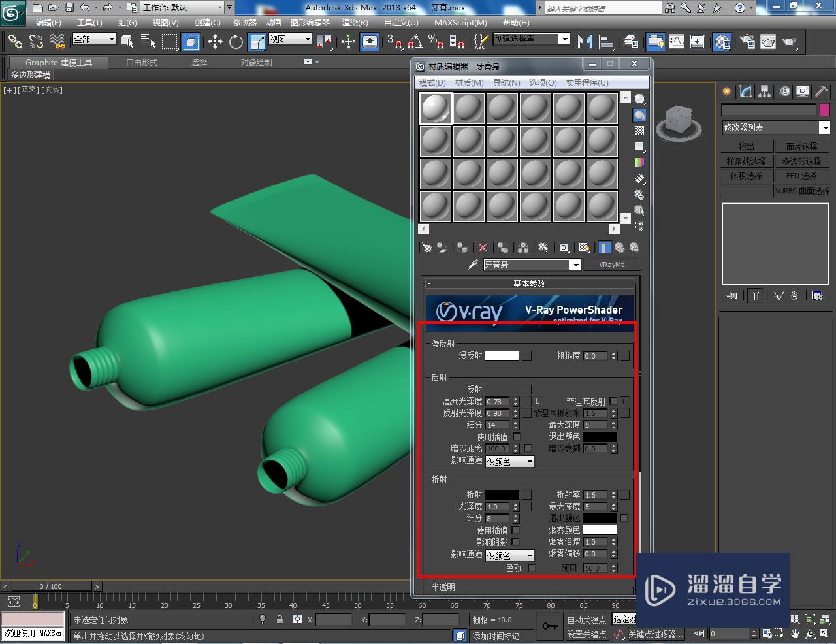Select the Link tool in main toolbar
This screenshot has width=836, height=644.
tap(15, 42)
